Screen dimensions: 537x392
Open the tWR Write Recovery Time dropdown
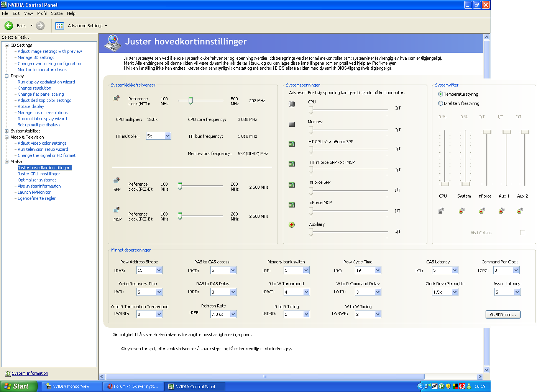[159, 292]
